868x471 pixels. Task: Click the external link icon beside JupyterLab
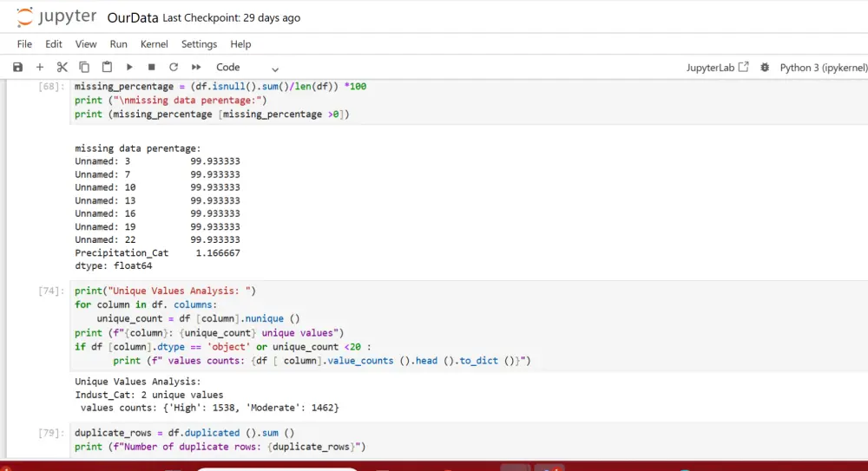click(x=744, y=67)
